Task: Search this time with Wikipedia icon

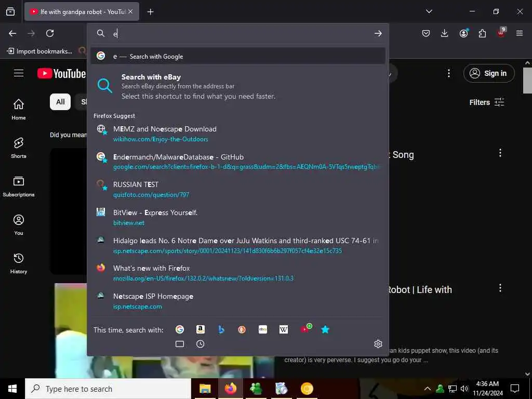Action: (284, 329)
